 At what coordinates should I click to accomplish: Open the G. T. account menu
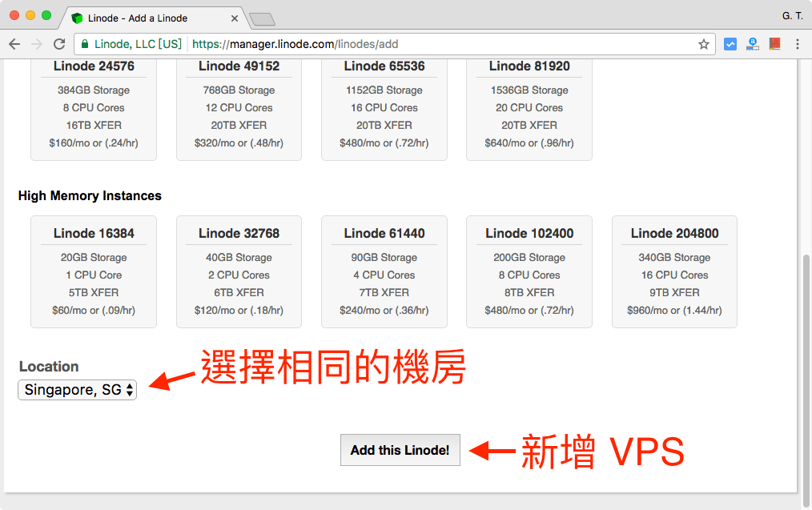(x=791, y=14)
